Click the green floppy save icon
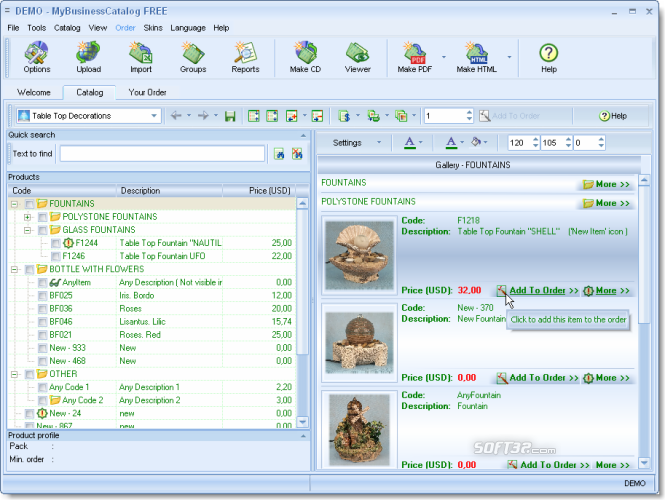665x500 pixels. pyautogui.click(x=230, y=116)
